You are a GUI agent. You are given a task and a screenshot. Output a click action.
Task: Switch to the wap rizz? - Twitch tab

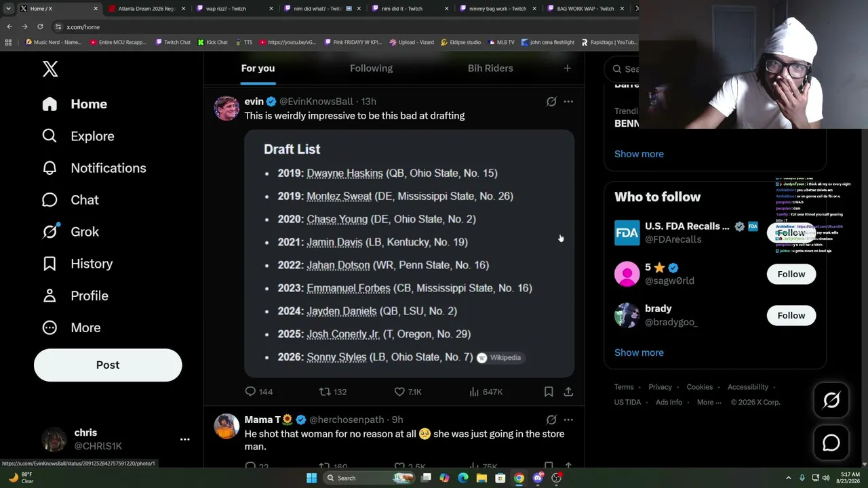234,9
